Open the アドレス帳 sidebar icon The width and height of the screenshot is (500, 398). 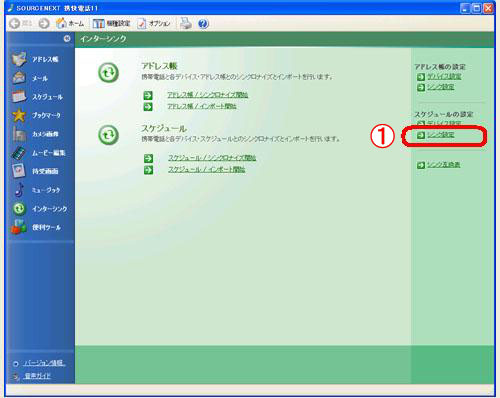(19, 59)
